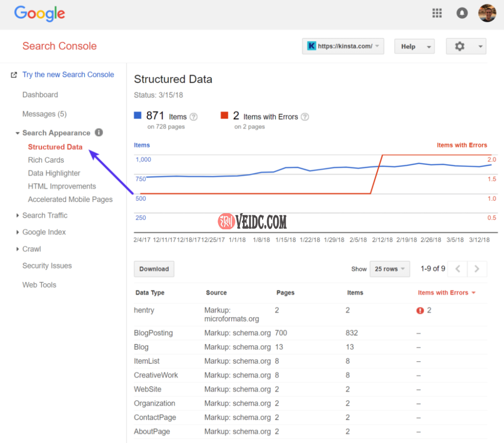Open Web Tools in sidebar
This screenshot has width=504, height=443.
click(39, 285)
